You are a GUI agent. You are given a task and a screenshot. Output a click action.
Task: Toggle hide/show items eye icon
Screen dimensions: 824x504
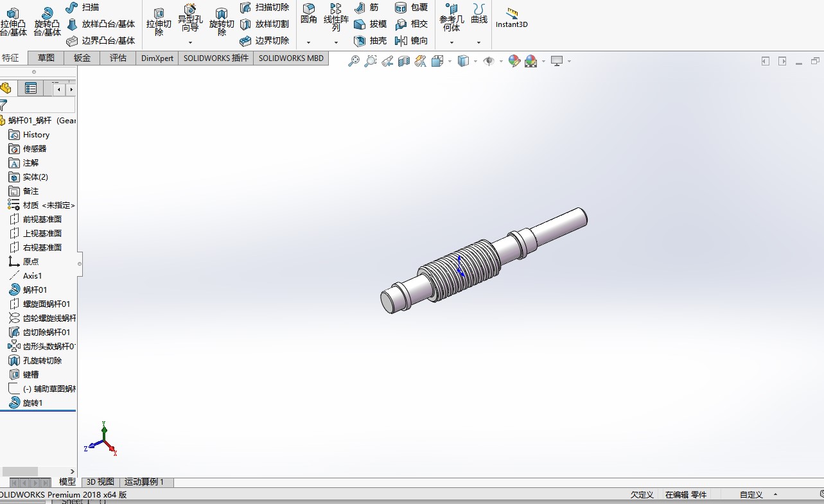coord(489,61)
